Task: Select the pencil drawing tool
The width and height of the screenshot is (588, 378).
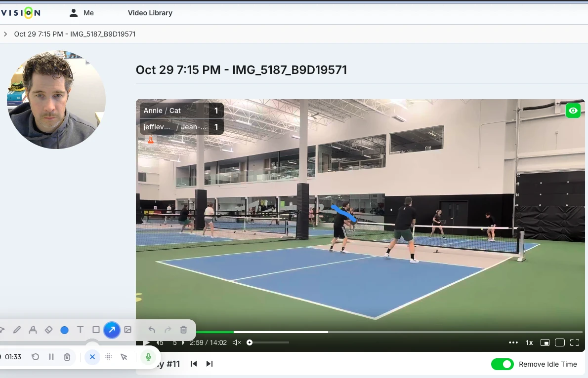Action: click(x=17, y=330)
